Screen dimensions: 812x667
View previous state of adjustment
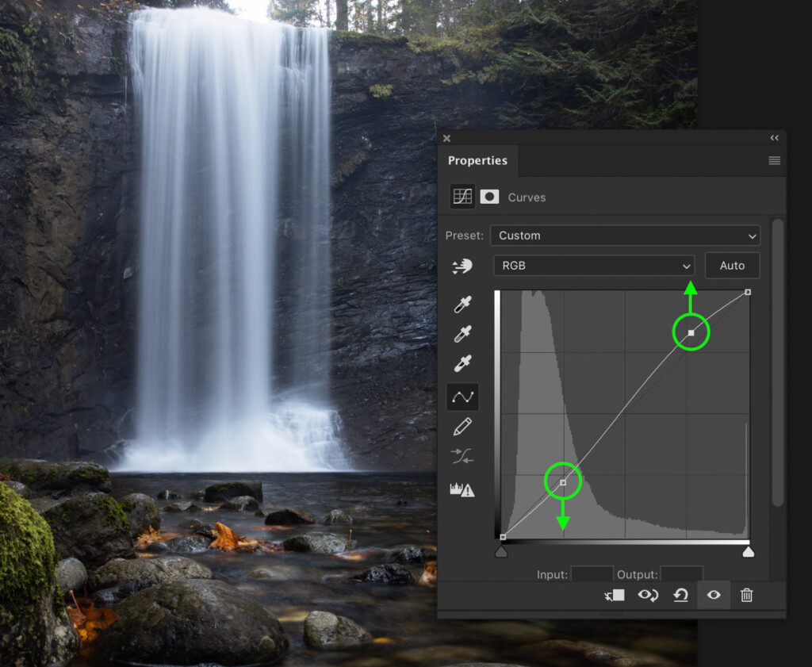pos(648,596)
